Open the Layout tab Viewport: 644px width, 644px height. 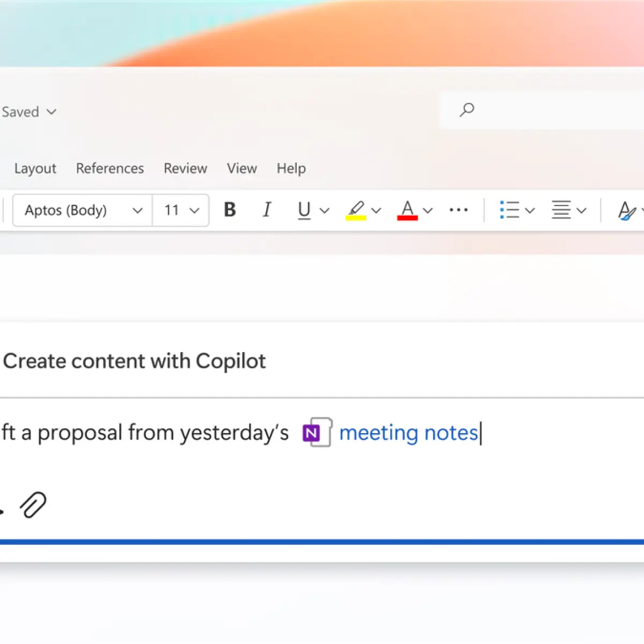click(35, 169)
